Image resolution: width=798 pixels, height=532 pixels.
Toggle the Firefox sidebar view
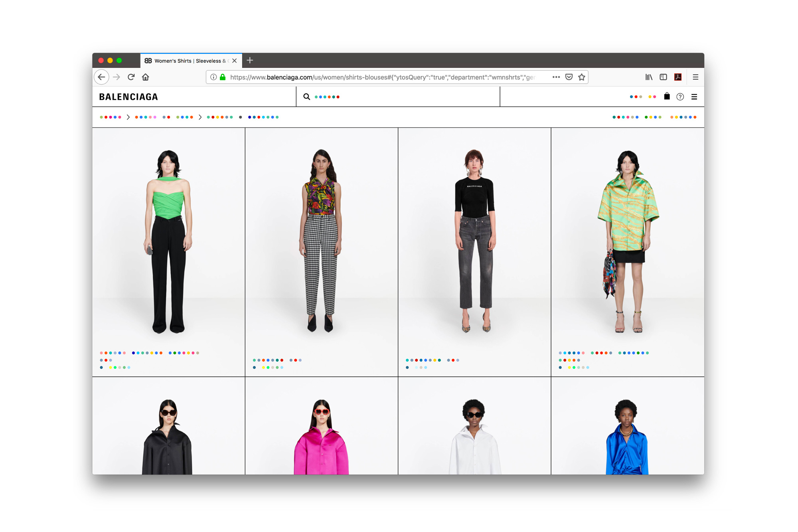663,77
